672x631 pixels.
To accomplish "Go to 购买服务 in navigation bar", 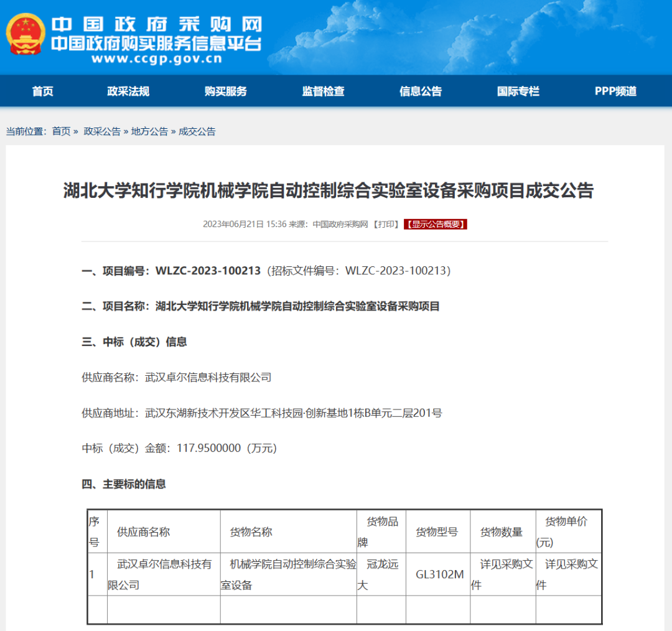I will pyautogui.click(x=226, y=91).
